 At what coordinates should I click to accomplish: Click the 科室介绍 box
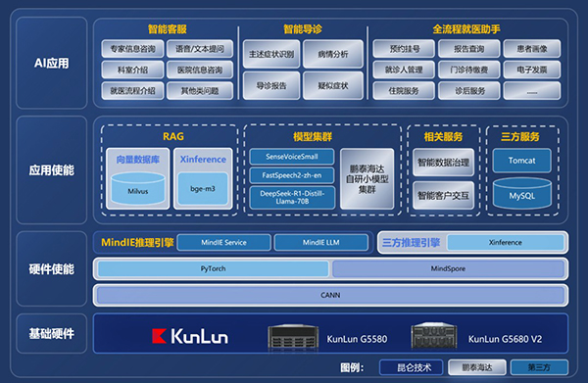click(132, 71)
